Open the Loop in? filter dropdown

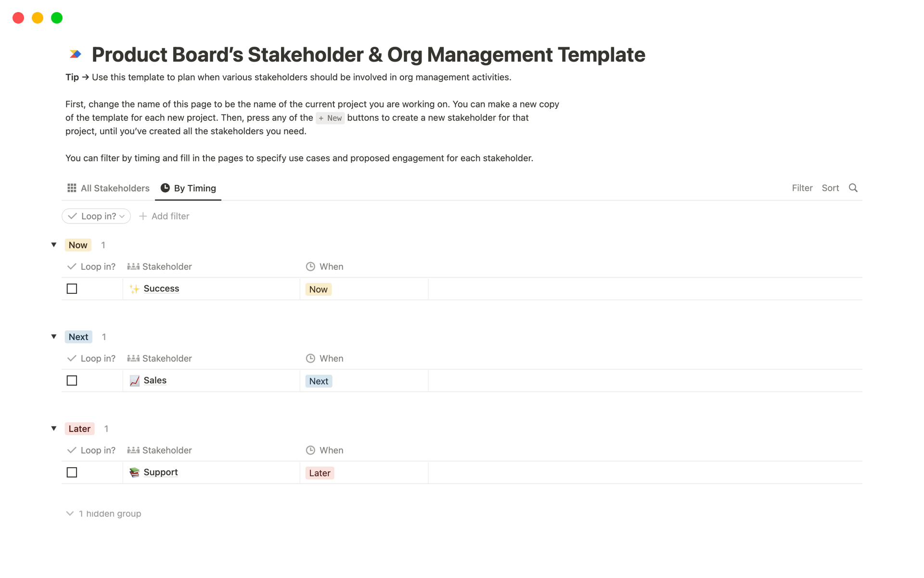coord(96,216)
